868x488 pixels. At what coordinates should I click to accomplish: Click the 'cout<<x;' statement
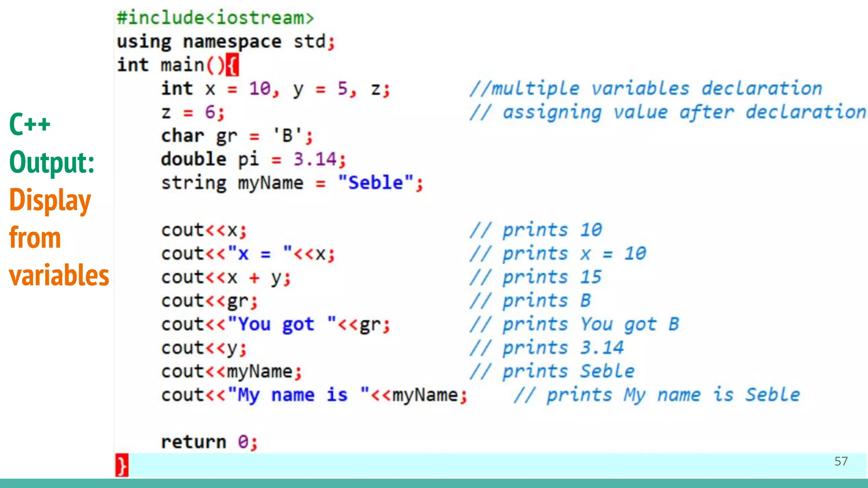[204, 230]
